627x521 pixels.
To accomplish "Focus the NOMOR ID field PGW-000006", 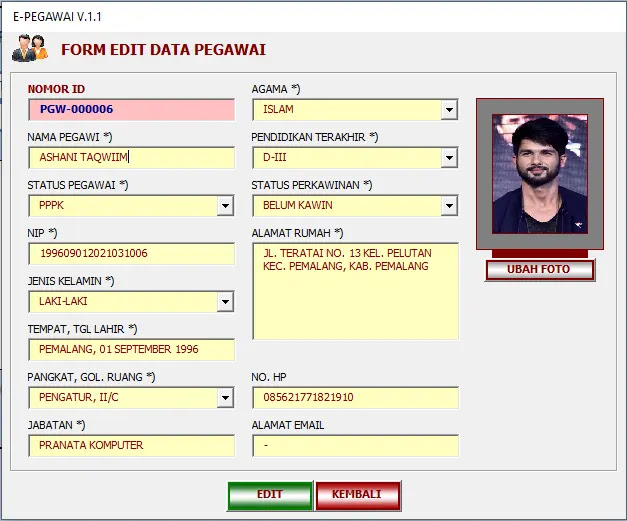I will tap(132, 110).
